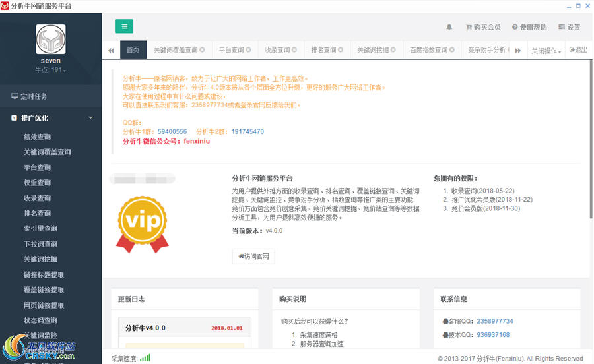Click the app logo in title bar
This screenshot has width=594, height=364.
click(x=5, y=6)
